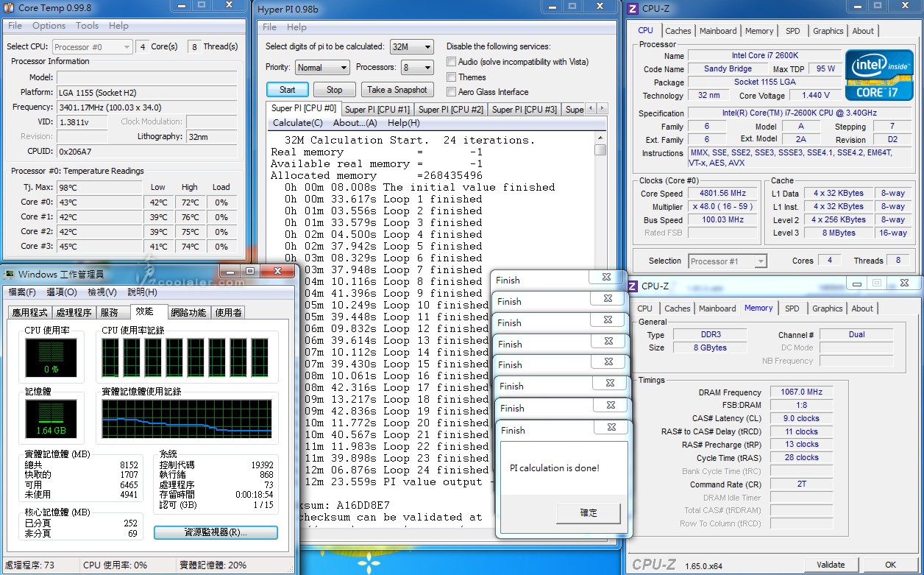Click the Windows Task Manager title bar icon

[x=9, y=275]
